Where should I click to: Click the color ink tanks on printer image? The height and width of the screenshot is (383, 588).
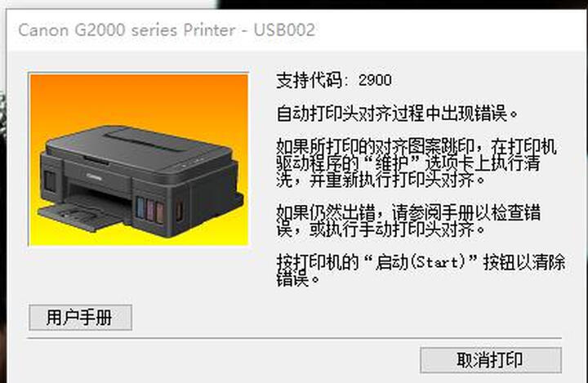(x=149, y=209)
